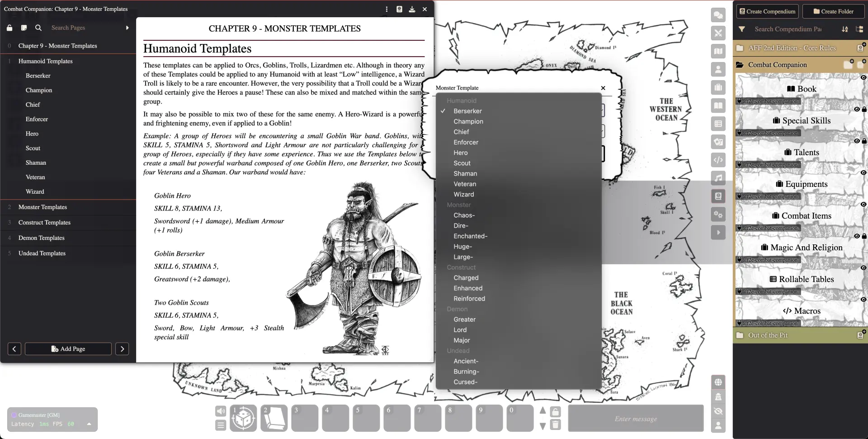Click macro hotbar slot 3
Image resolution: width=868 pixels, height=439 pixels.
point(304,418)
